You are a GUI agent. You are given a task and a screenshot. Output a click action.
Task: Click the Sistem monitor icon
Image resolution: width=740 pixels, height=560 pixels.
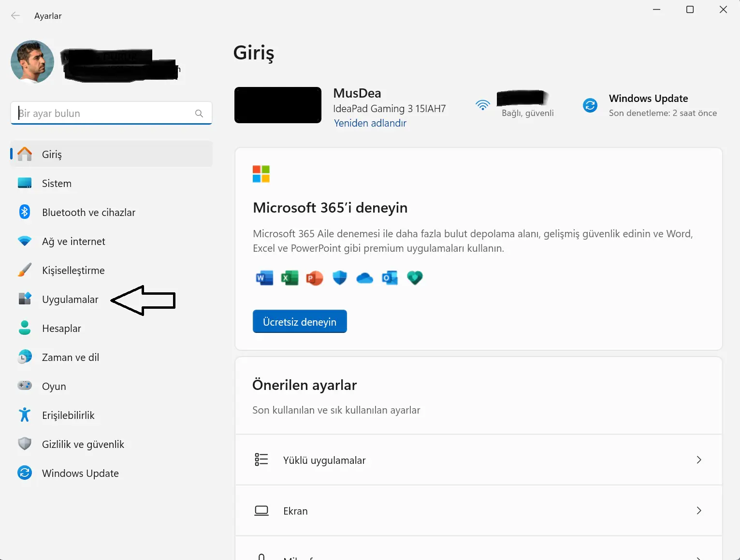point(25,183)
